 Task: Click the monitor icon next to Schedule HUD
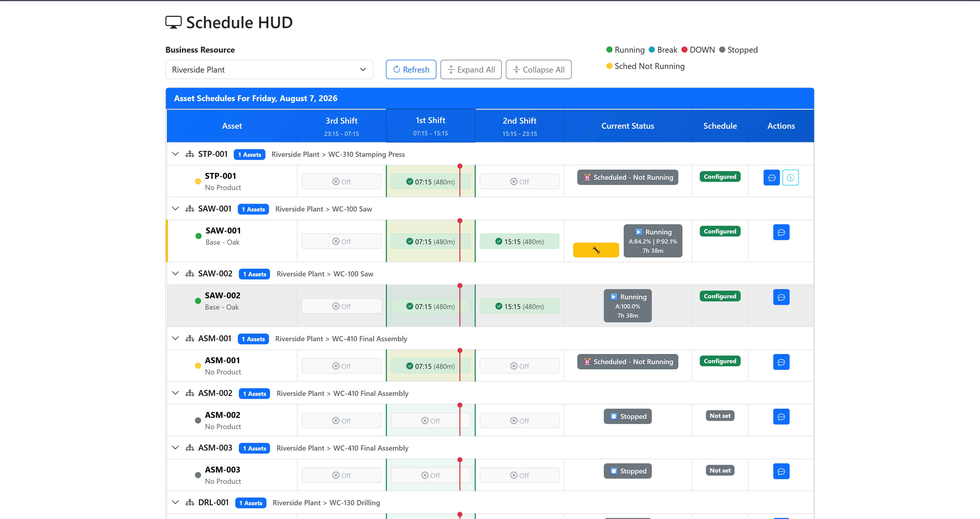[x=174, y=22]
